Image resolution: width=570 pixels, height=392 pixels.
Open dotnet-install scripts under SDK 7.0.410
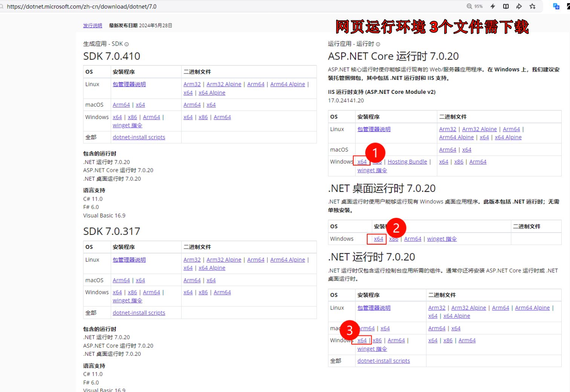tap(139, 138)
